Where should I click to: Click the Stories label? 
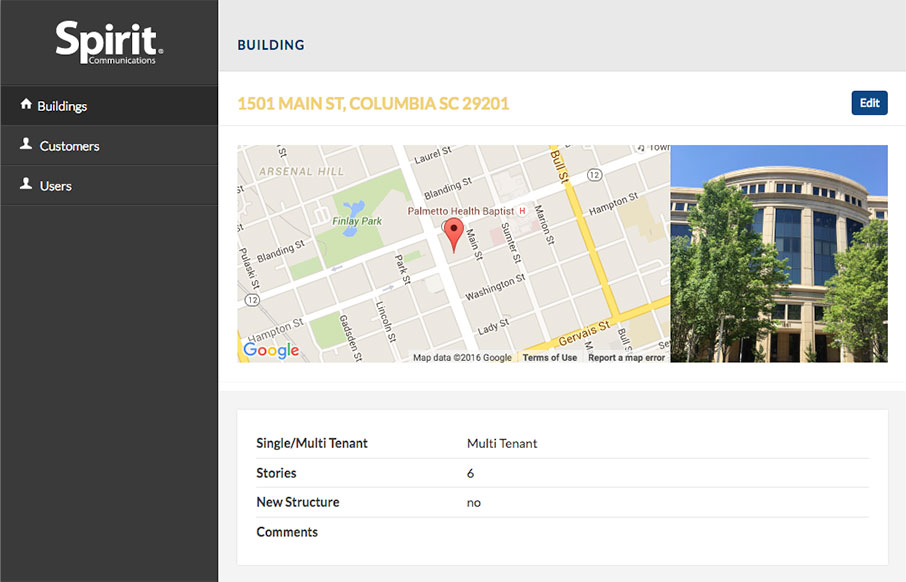point(276,473)
